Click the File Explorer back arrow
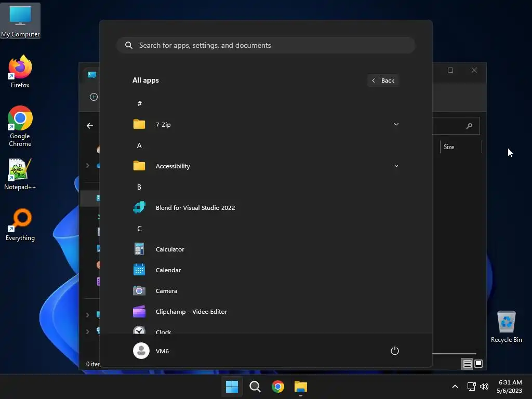 tap(90, 126)
